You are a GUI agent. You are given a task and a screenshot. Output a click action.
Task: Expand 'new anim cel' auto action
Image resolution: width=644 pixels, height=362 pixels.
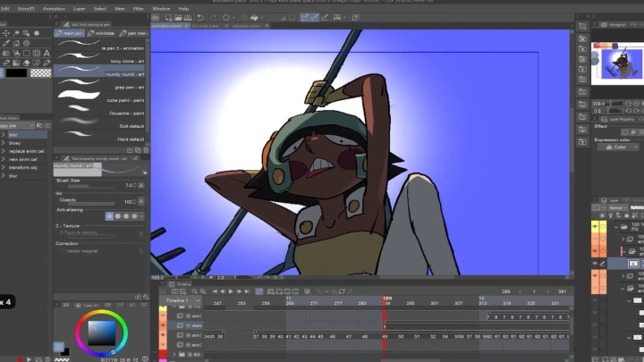tap(4, 159)
